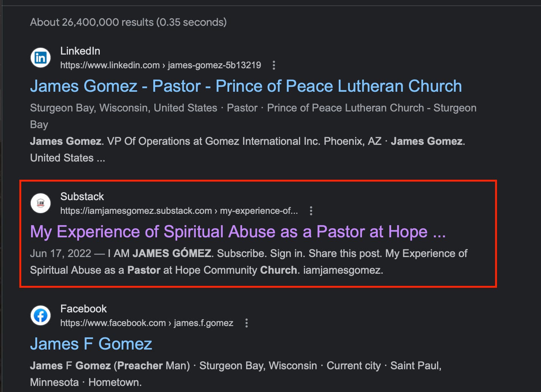Click the iamjamesgomez.substack.com URL

click(179, 211)
